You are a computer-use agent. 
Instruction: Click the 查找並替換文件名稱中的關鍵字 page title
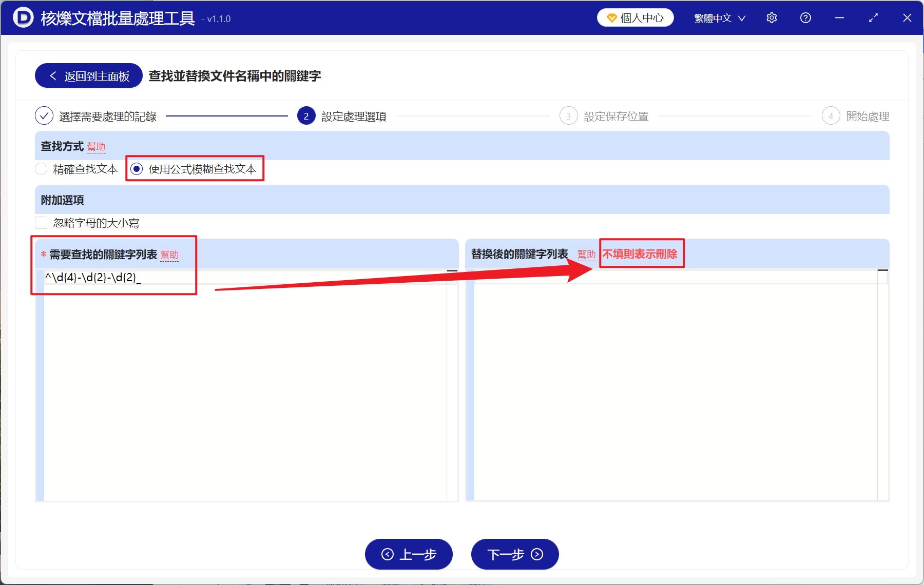(x=235, y=76)
